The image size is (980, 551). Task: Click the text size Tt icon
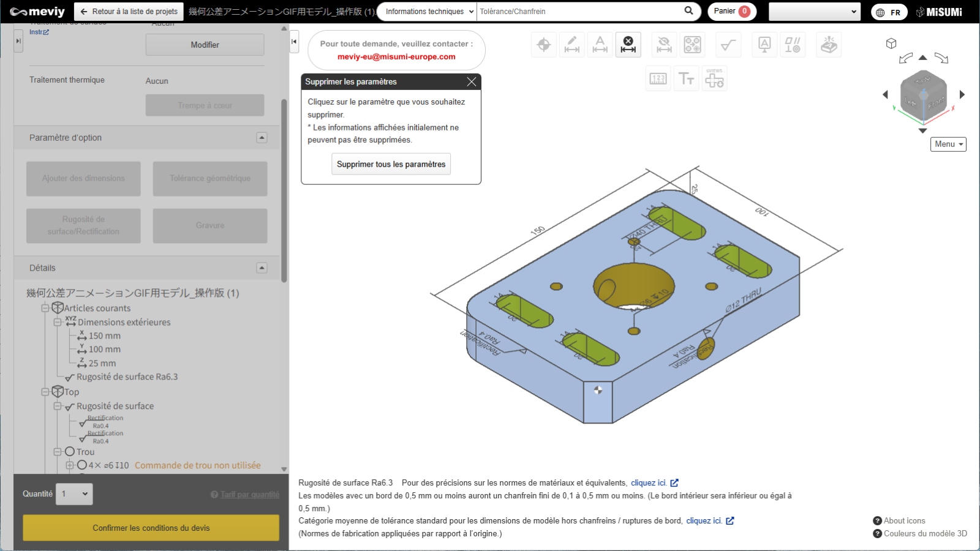(686, 79)
